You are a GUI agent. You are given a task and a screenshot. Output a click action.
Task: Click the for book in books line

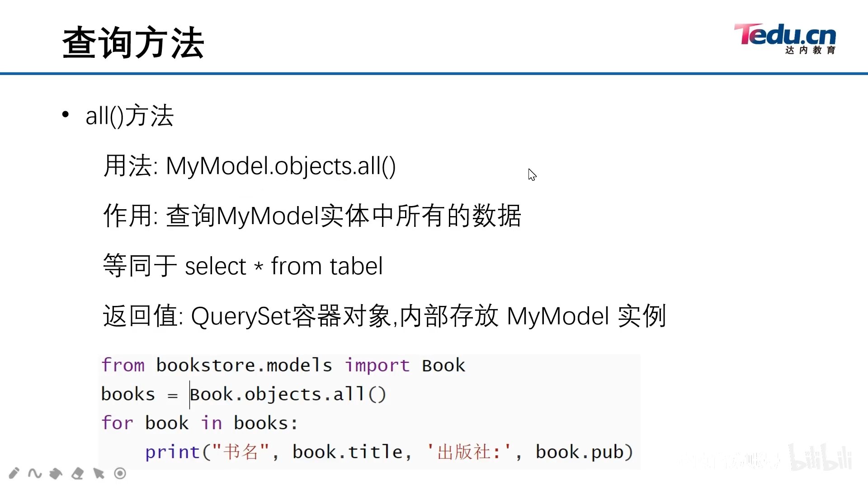pos(199,423)
